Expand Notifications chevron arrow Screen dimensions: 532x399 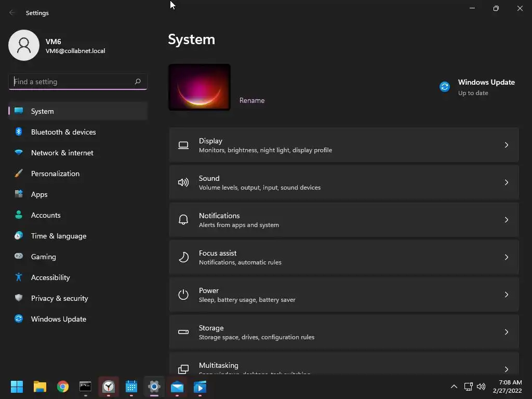[x=506, y=220]
